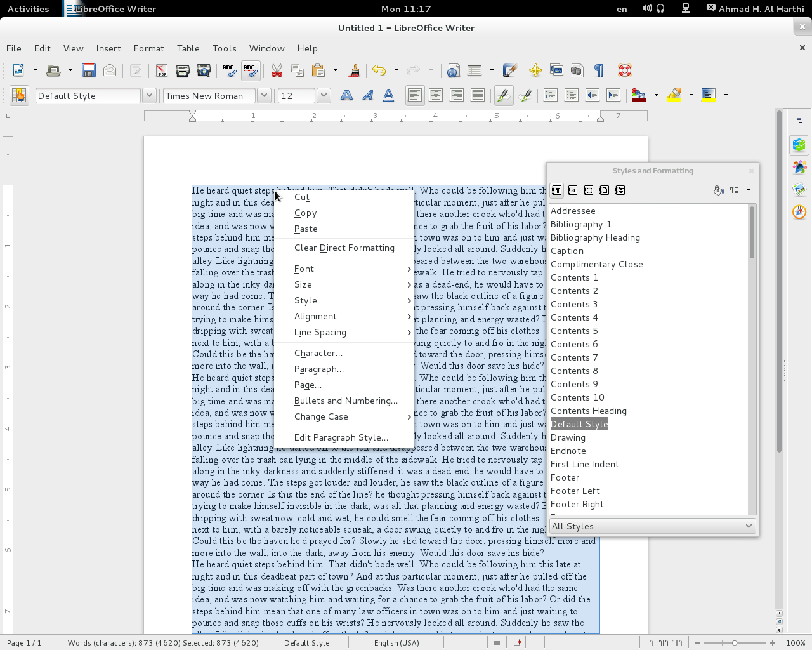Toggle AutoSpellcheck in the toolbar
This screenshot has height=650, width=812.
pos(251,70)
